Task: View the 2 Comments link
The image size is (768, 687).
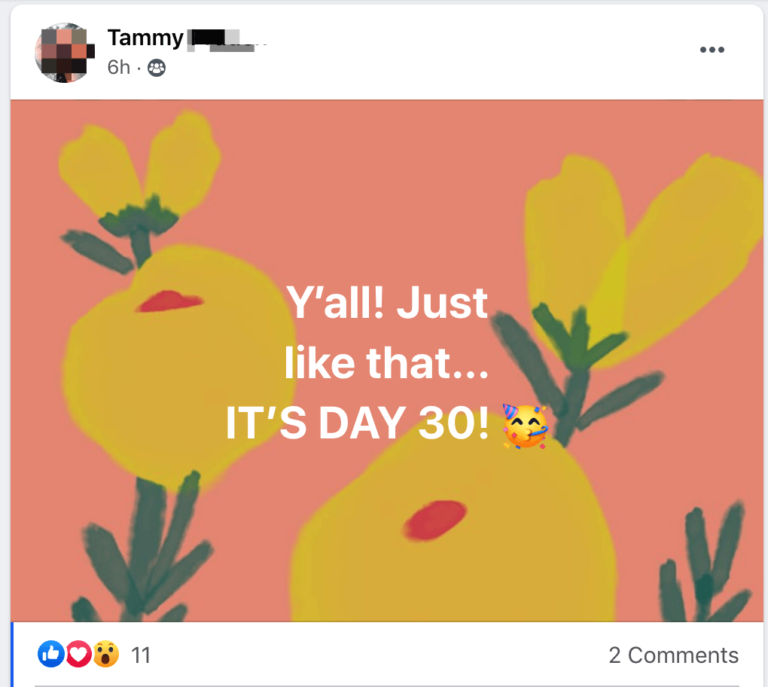Action: click(x=673, y=656)
